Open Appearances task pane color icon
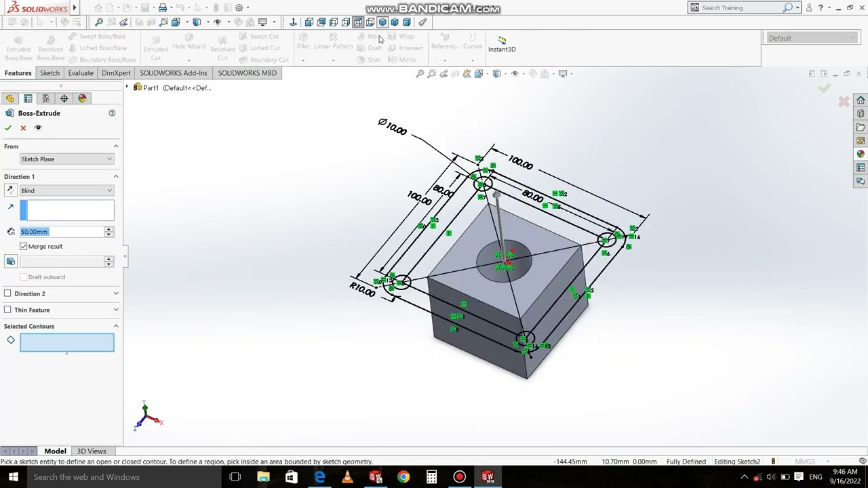The width and height of the screenshot is (868, 488). 861,155
